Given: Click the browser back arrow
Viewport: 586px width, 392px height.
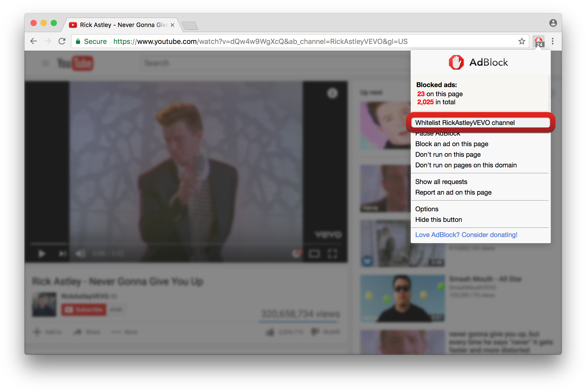Looking at the screenshot, I should point(34,41).
